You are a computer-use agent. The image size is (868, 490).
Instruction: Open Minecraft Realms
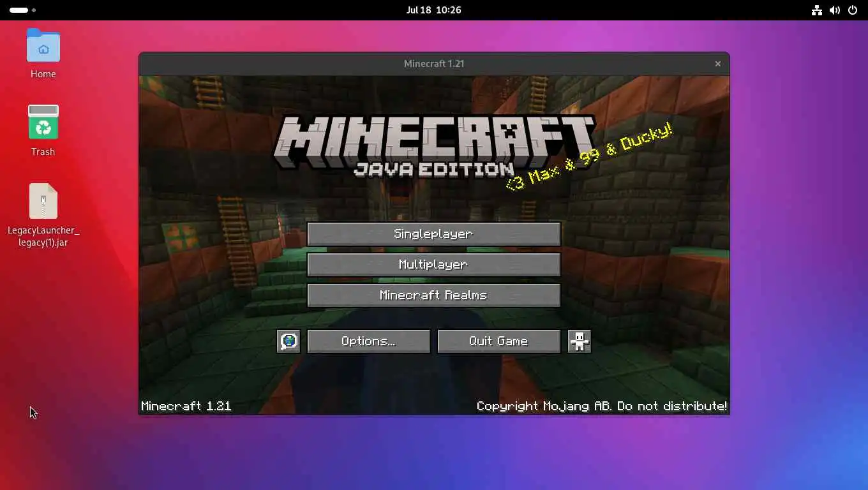click(x=433, y=295)
